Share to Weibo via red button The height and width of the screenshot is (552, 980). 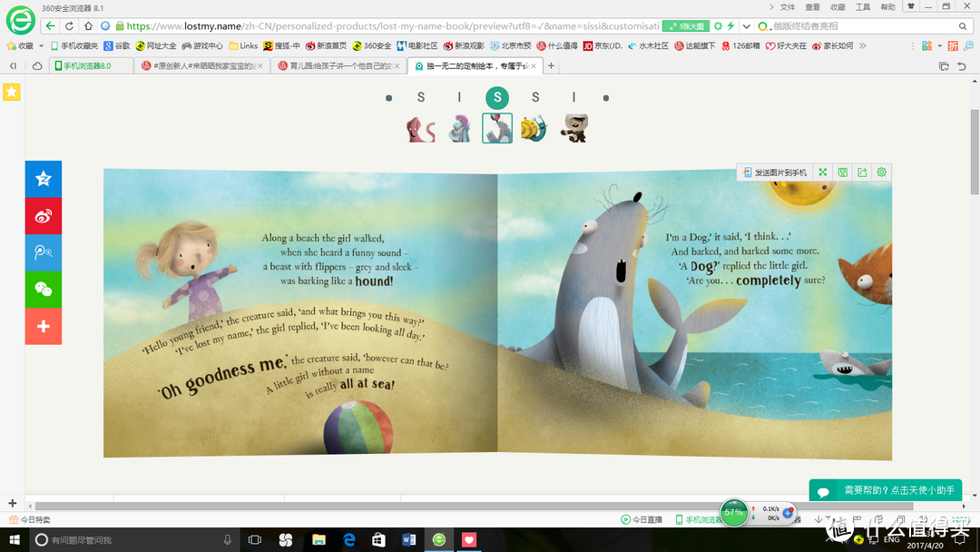point(44,216)
